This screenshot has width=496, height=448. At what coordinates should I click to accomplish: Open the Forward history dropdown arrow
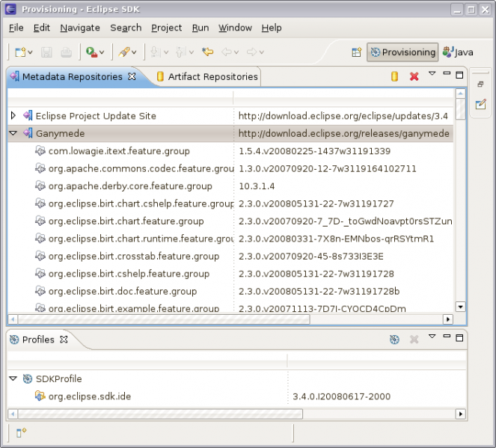tap(262, 52)
